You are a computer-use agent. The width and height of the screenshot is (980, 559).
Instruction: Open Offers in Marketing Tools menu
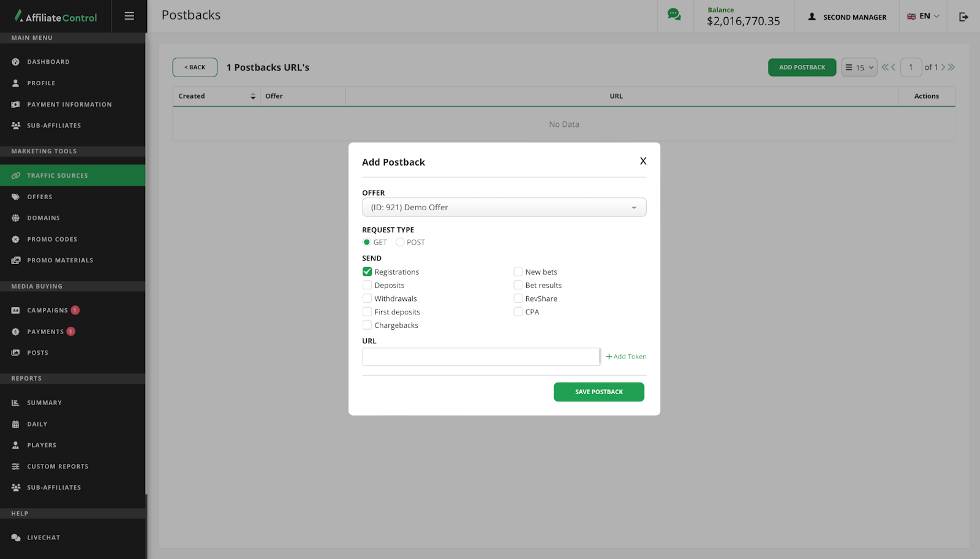[x=40, y=197]
